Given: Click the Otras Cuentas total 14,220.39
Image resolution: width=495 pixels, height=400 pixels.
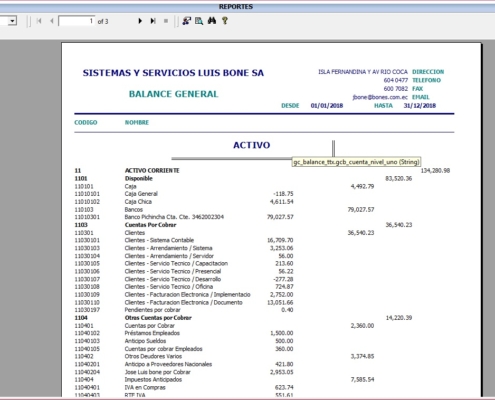Looking at the screenshot, I should point(399,318).
